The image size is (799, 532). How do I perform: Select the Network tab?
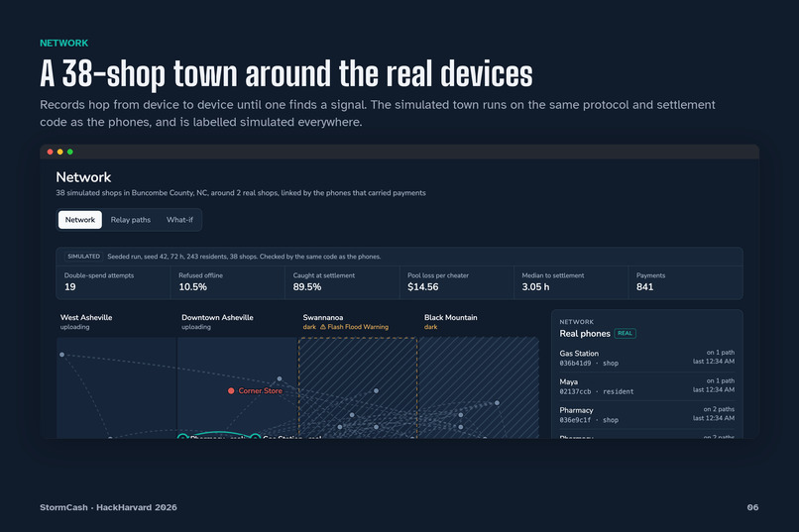80,220
